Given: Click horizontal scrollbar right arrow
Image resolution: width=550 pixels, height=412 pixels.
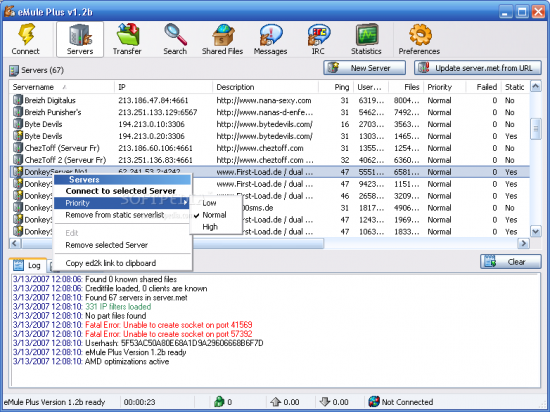Looking at the screenshot, I should pyautogui.click(x=524, y=243).
